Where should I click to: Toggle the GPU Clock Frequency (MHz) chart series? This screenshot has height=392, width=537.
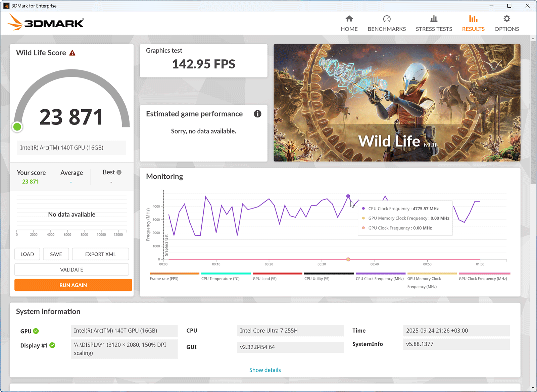484,276
